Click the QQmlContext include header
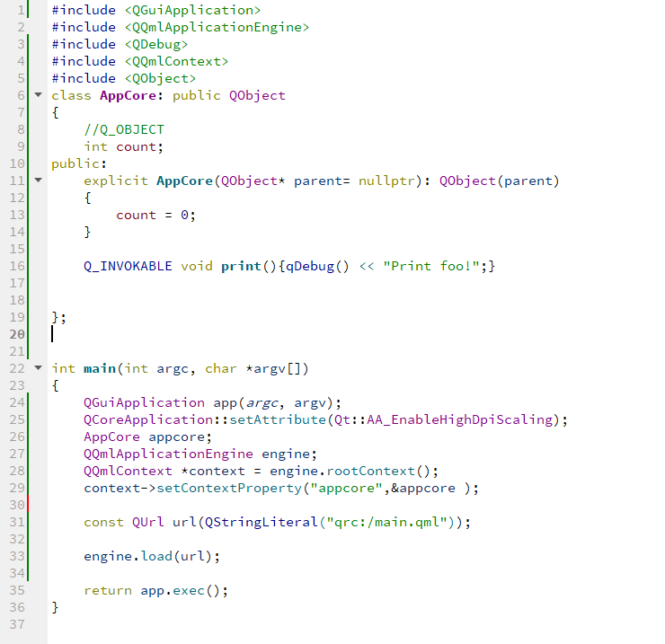 [x=176, y=61]
